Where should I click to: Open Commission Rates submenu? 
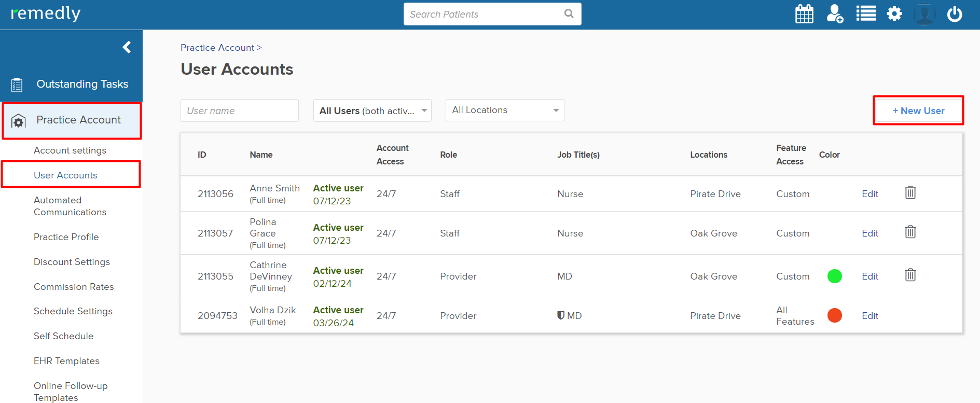74,287
